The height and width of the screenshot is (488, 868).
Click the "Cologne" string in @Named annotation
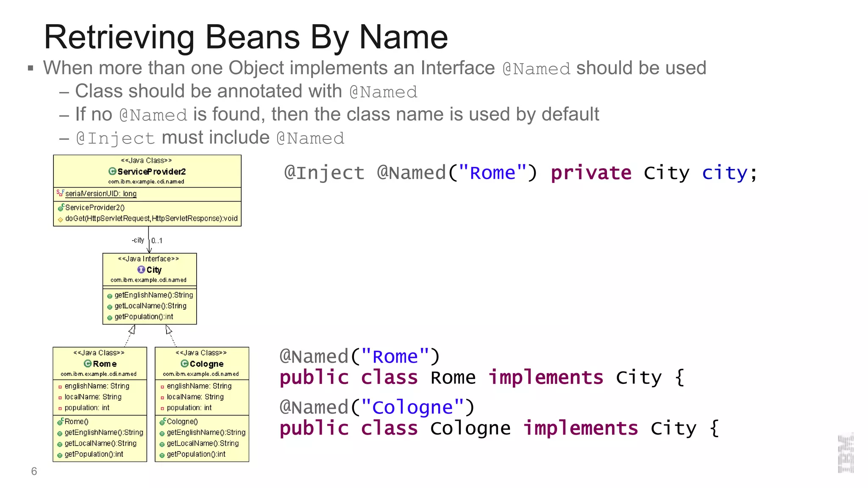pos(413,407)
